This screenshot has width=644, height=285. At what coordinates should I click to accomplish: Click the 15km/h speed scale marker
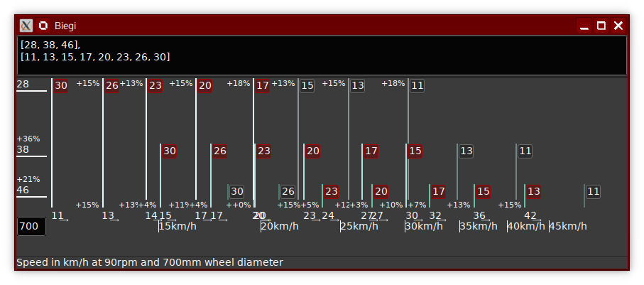pos(178,226)
